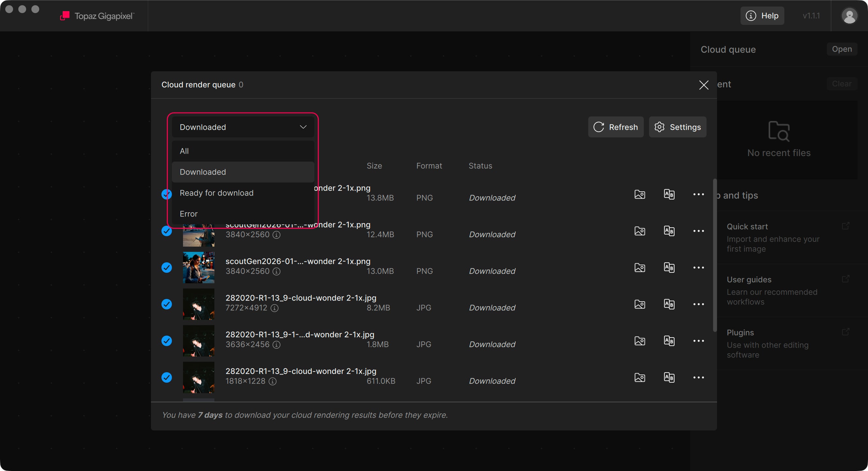The height and width of the screenshot is (471, 868).
Task: Open image folder icon for 13.8MB PNG row
Action: click(x=640, y=194)
